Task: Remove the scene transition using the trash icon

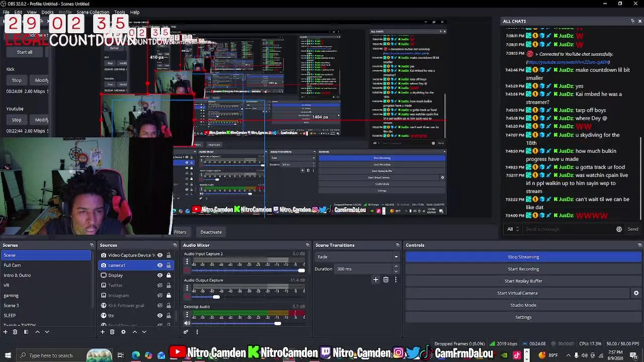Action: click(386, 280)
